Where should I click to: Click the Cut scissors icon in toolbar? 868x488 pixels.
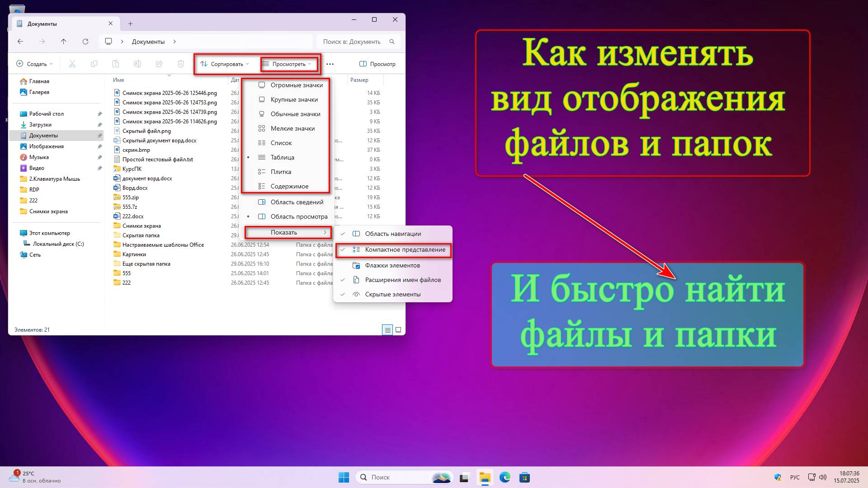(x=72, y=64)
